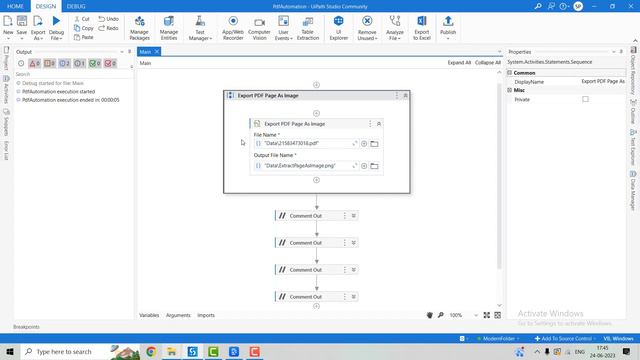Collapse the inner Export PDF Page As Image activity

pyautogui.click(x=379, y=124)
